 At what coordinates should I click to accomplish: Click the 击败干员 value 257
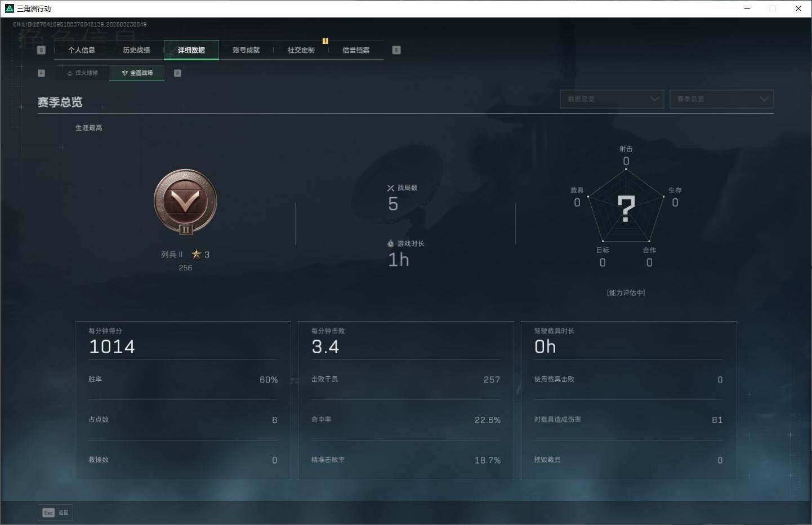tap(492, 380)
